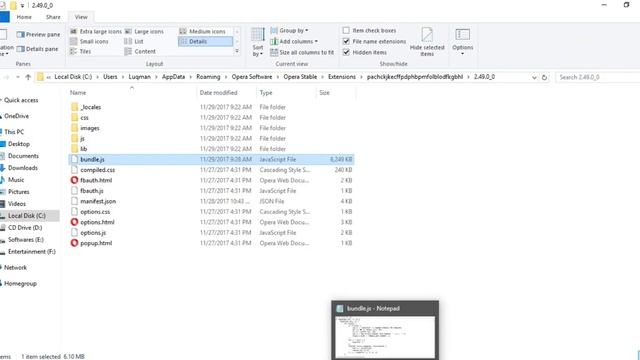Open the Details pane

coord(38,49)
